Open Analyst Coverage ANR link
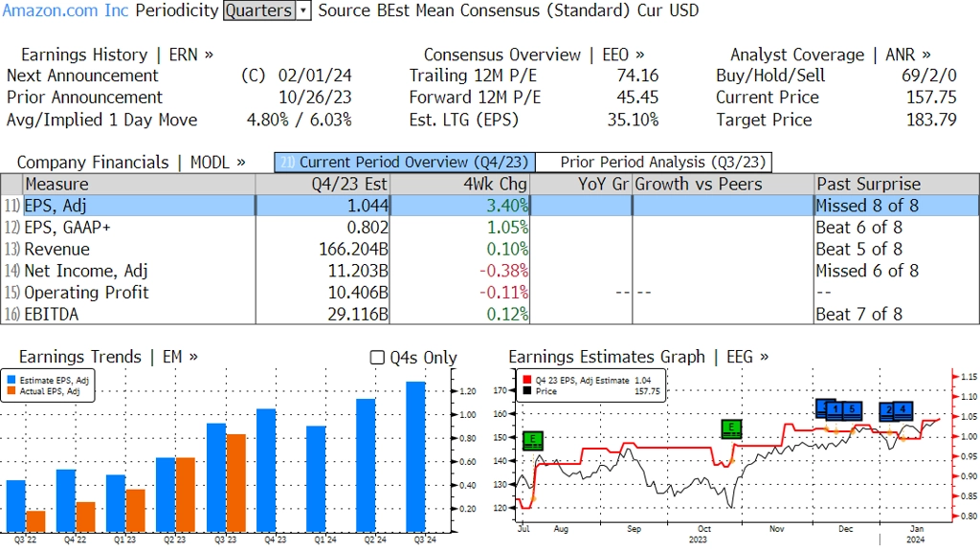 coord(831,55)
